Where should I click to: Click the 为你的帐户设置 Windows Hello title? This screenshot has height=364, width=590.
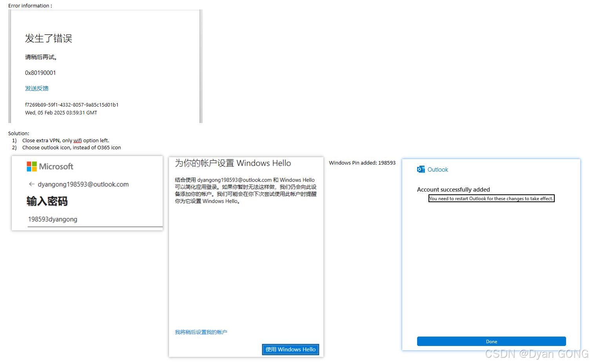[x=233, y=163]
